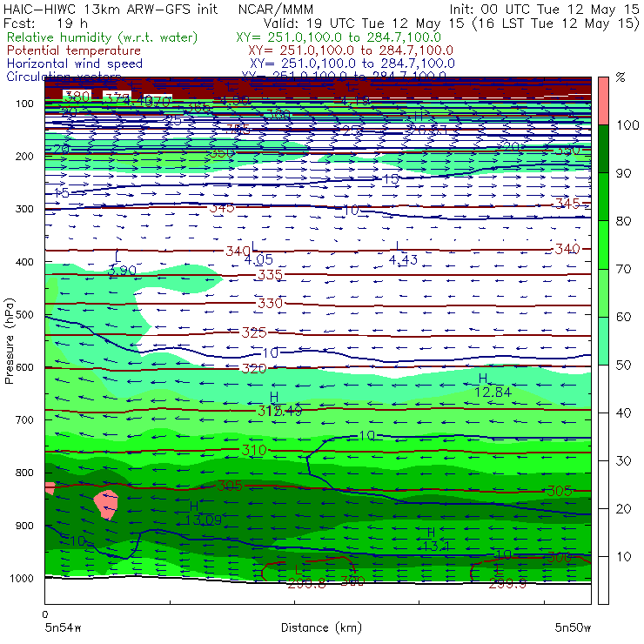
Task: Click the 80–90% green colorbar swatch
Action: click(x=603, y=197)
